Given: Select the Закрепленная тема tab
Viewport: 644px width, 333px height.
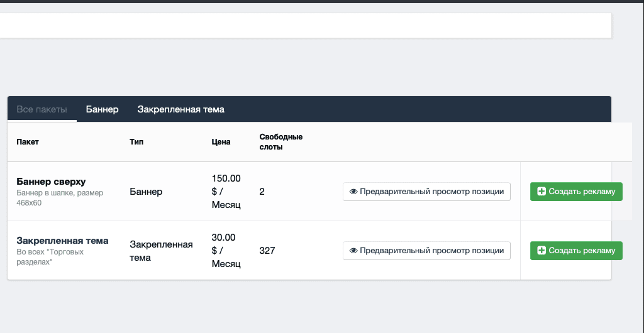Looking at the screenshot, I should pyautogui.click(x=181, y=109).
